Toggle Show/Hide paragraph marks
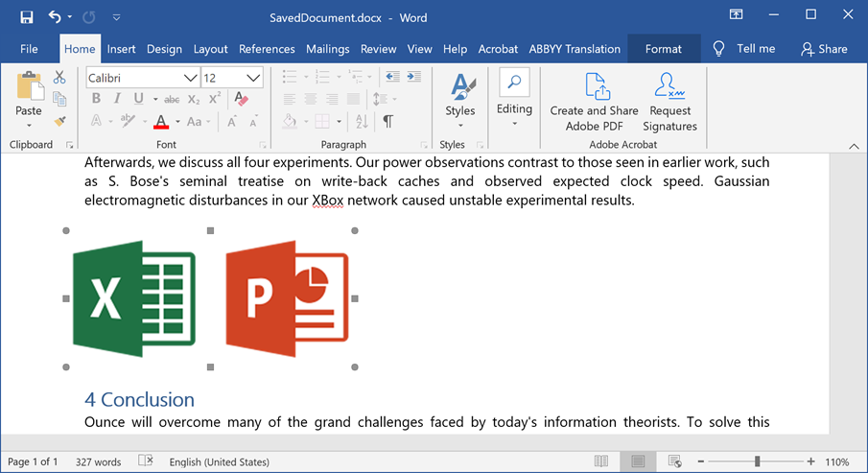This screenshot has height=473, width=868. click(388, 121)
